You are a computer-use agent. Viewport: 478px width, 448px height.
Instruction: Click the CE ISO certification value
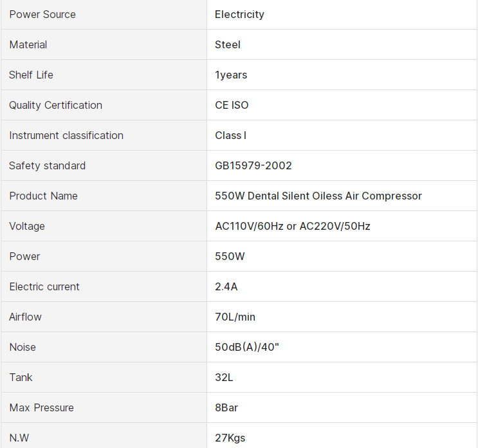click(232, 105)
